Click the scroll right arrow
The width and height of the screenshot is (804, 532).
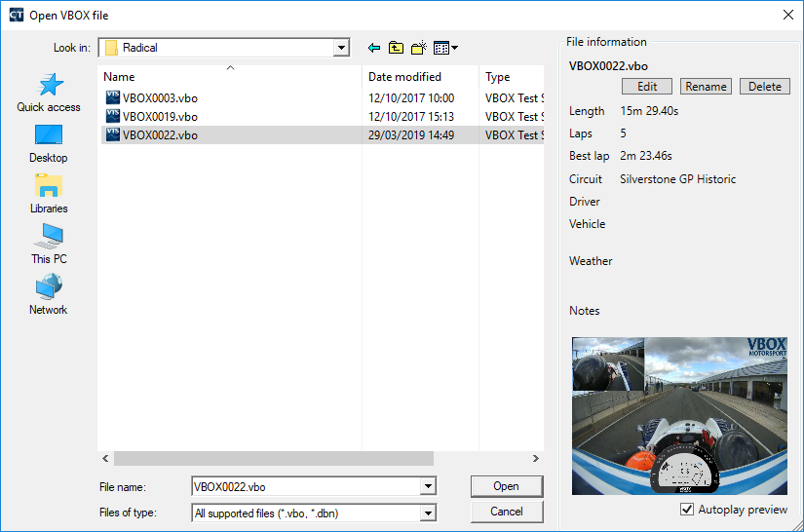tap(536, 458)
